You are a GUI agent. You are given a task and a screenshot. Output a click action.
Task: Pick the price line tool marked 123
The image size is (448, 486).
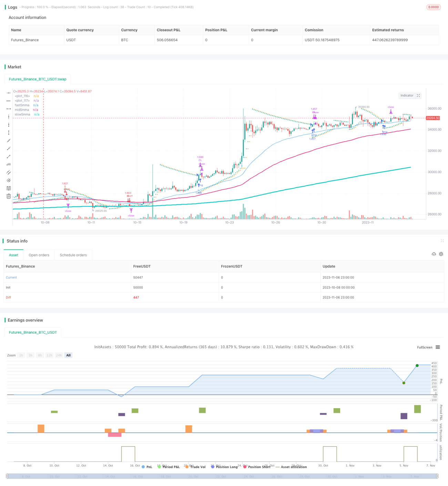[9, 164]
